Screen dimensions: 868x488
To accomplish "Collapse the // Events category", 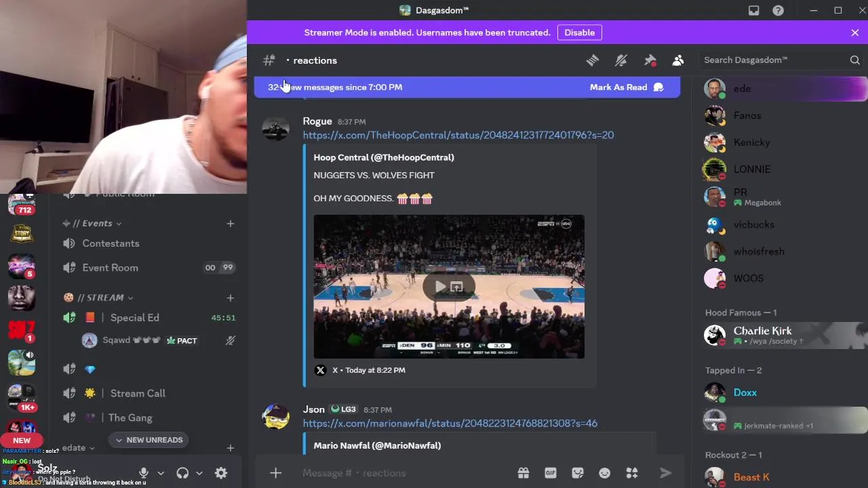I will pos(97,223).
